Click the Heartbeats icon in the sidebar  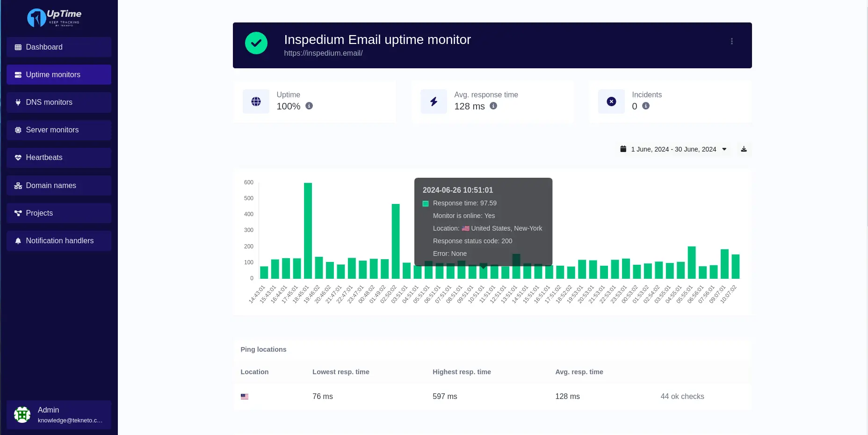tap(18, 158)
